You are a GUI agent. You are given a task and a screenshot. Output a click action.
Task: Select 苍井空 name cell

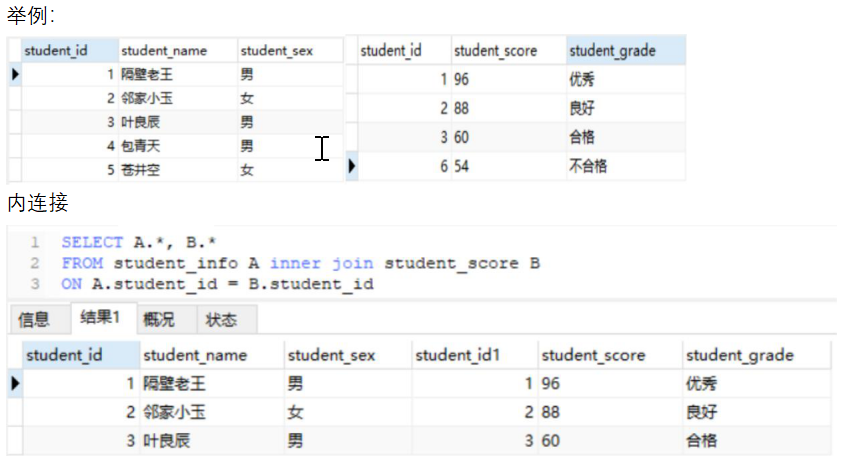(141, 170)
